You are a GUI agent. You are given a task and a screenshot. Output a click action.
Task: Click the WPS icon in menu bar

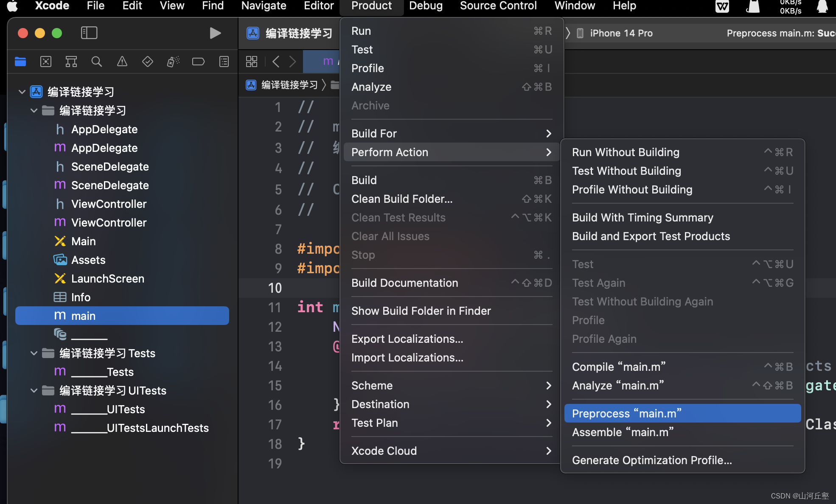[x=722, y=6]
